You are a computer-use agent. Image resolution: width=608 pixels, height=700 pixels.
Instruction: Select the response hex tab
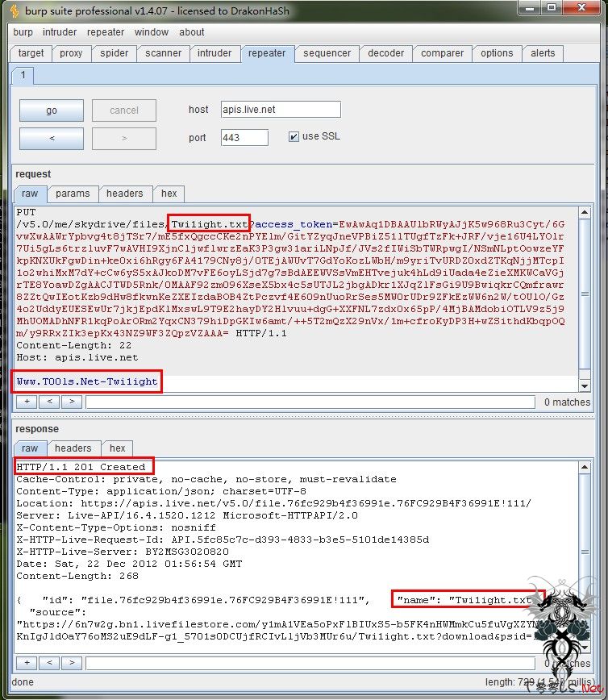tap(117, 448)
